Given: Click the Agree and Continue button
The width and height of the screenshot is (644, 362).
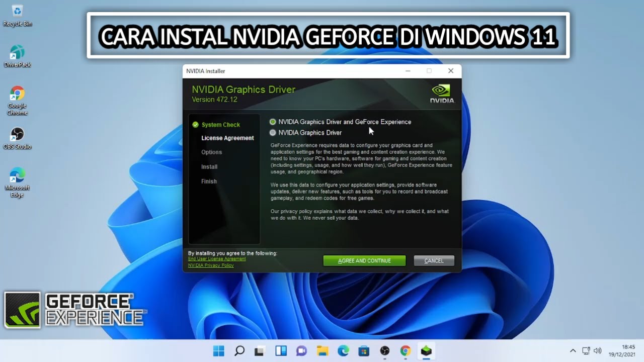Looking at the screenshot, I should pyautogui.click(x=364, y=260).
